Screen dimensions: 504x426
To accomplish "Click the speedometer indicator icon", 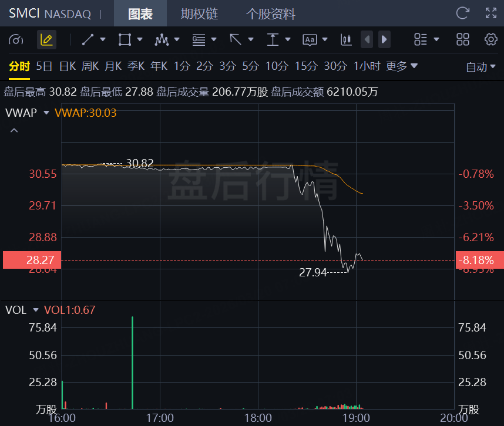I will [x=16, y=40].
